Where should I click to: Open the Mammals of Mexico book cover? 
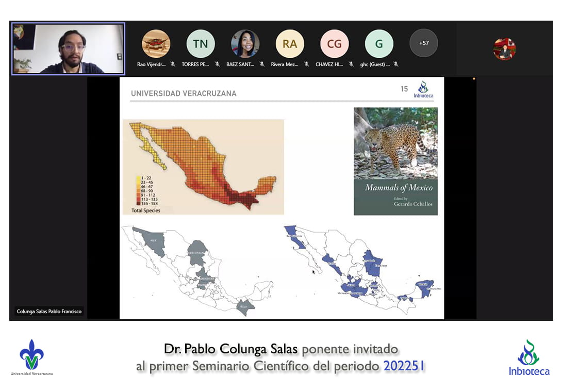coord(395,161)
